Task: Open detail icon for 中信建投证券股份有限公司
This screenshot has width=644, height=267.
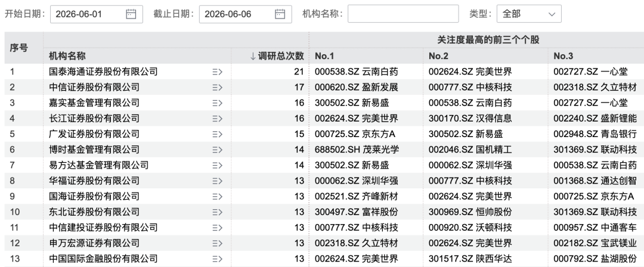Action: (x=217, y=228)
